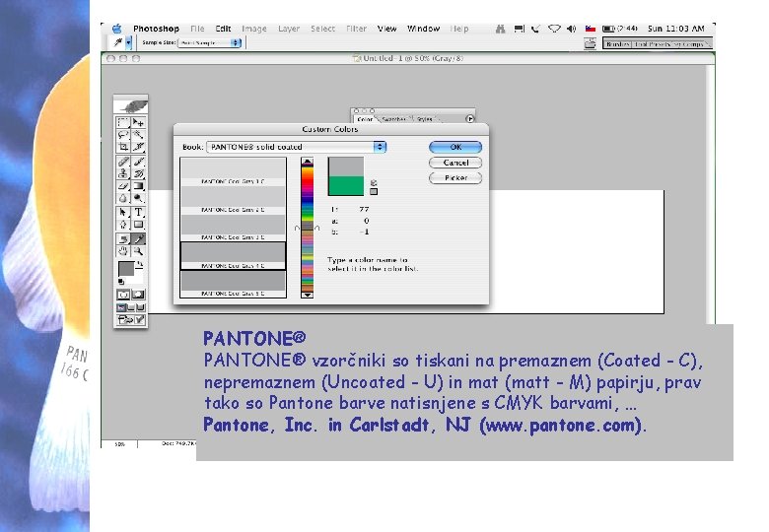Select the Brush tool
This screenshot has height=532, width=769.
pos(138,162)
